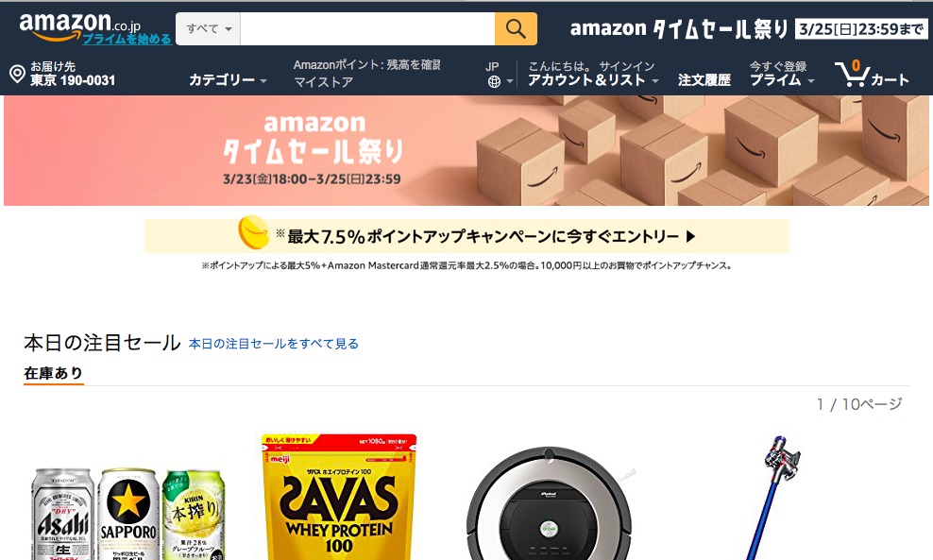Image resolution: width=933 pixels, height=560 pixels.
Task: Click the globe language icon
Action: [494, 81]
